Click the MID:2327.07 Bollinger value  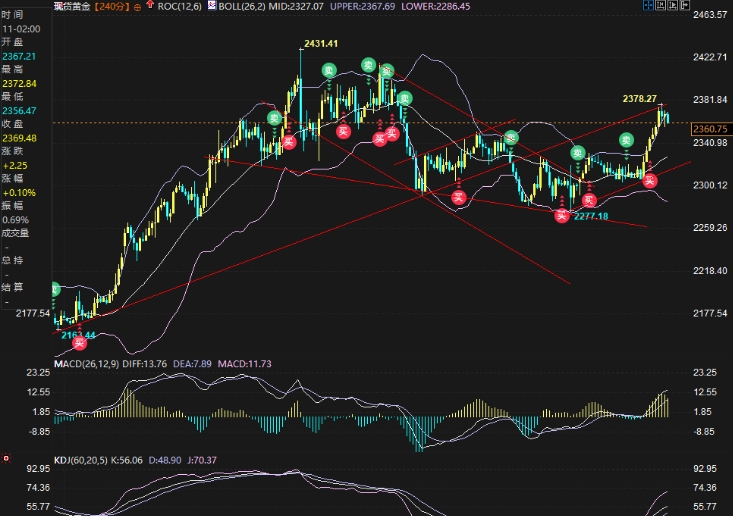point(295,7)
